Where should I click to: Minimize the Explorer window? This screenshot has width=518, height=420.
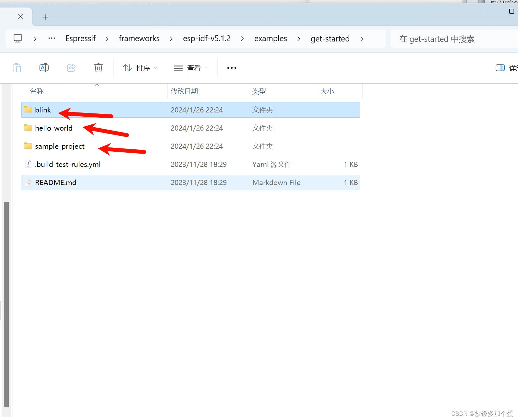point(485,11)
